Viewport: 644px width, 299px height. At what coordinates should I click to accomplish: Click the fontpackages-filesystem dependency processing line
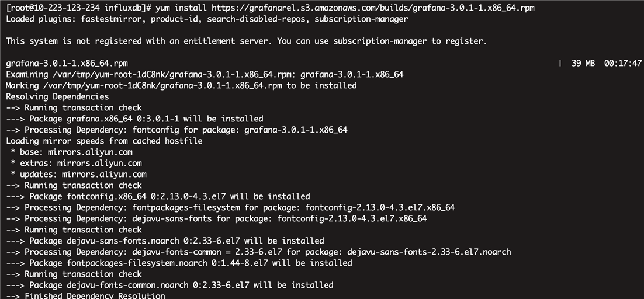point(230,207)
